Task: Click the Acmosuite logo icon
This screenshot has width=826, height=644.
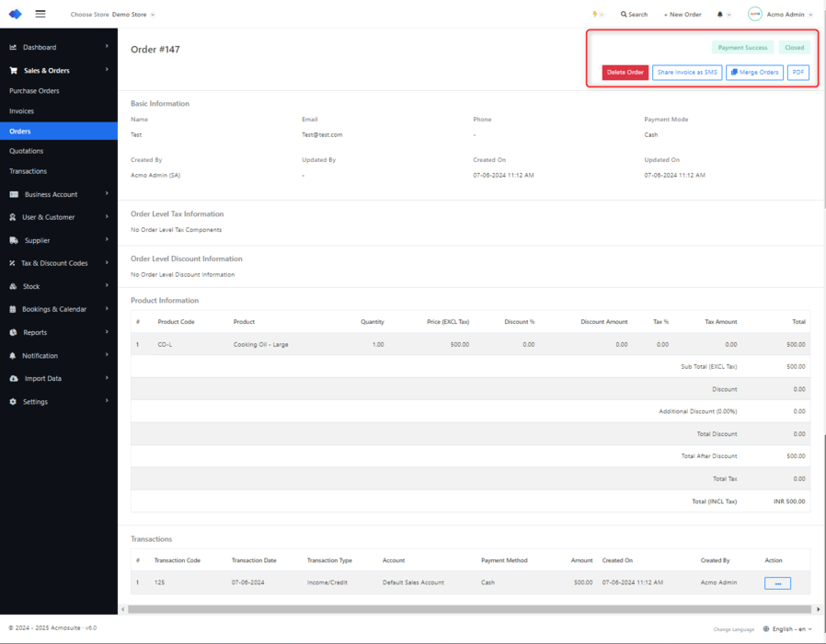Action: 15,14
